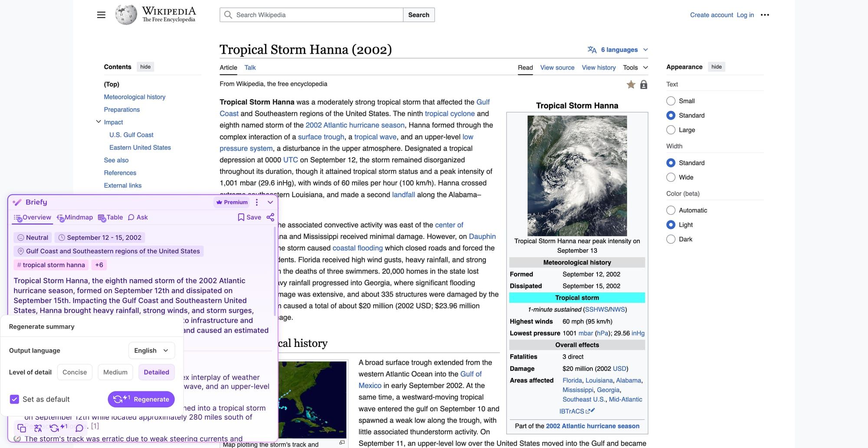Select Standard text size radio button

point(671,115)
